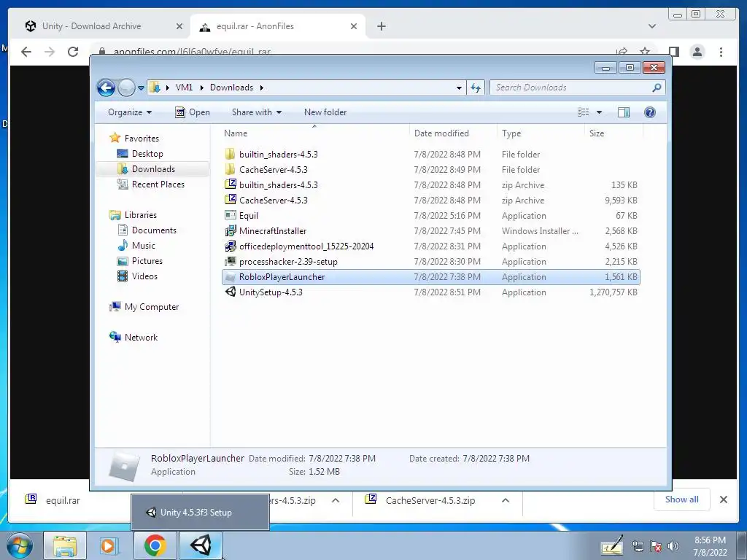747x560 pixels.
Task: Select Libraries in navigation pane
Action: tap(141, 215)
